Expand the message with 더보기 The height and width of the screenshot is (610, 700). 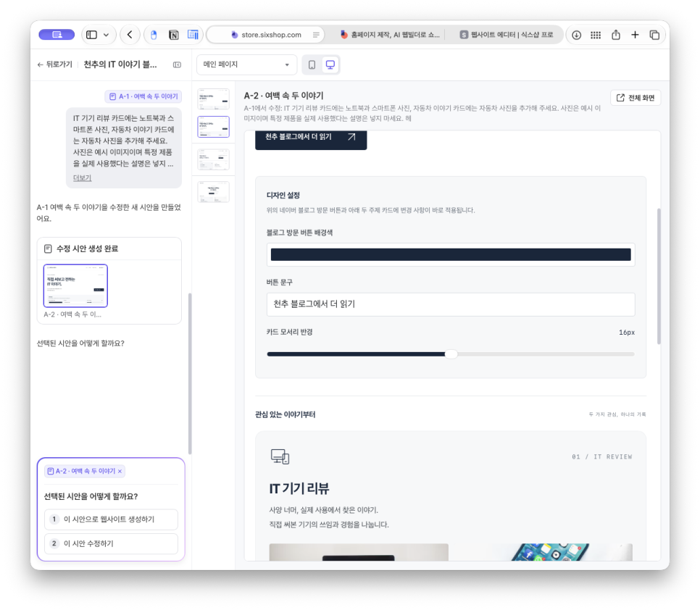coord(82,177)
